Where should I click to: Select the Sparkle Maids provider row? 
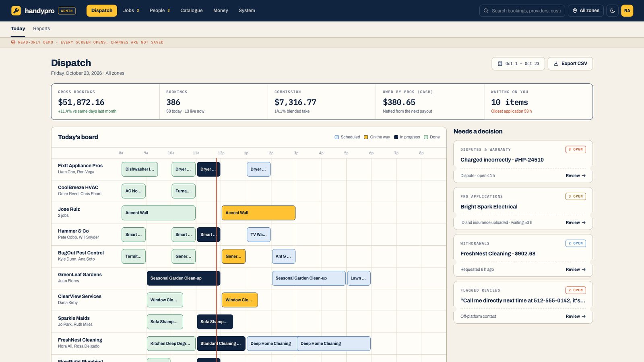point(249,322)
